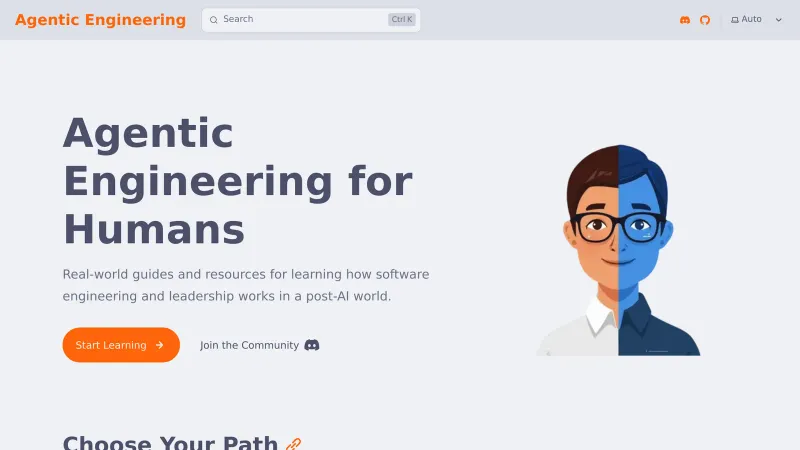
Task: Click the Choose Your Path heading
Action: 170,443
